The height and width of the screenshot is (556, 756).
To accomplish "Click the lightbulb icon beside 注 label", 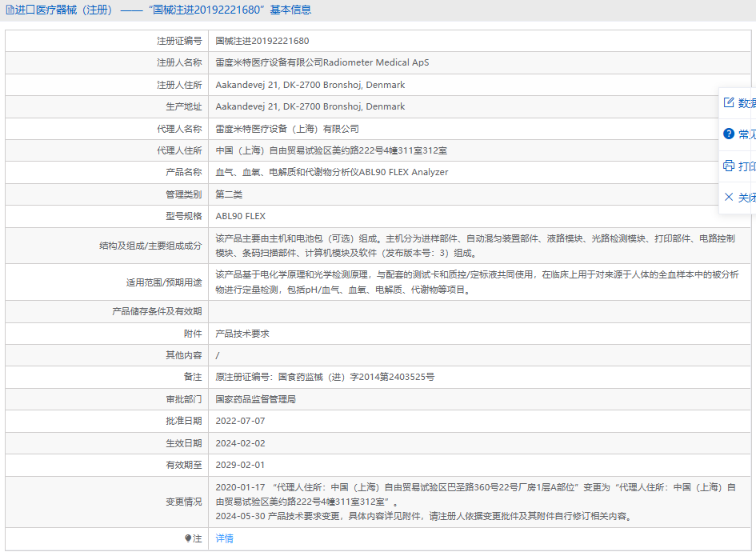I will pyautogui.click(x=188, y=538).
